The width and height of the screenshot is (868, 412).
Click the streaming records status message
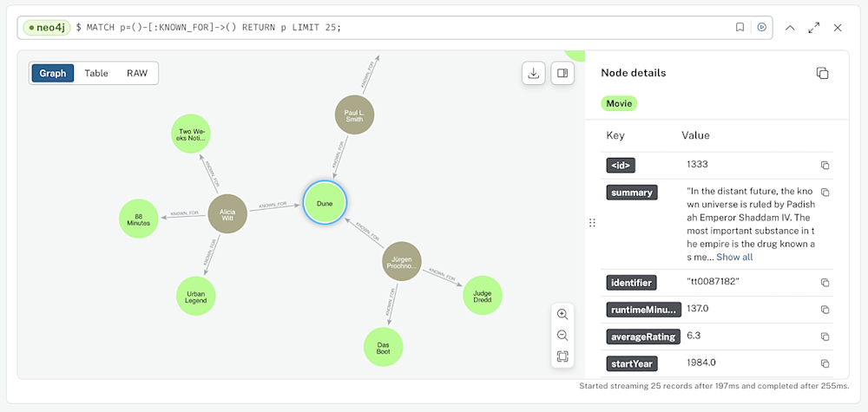(714, 386)
